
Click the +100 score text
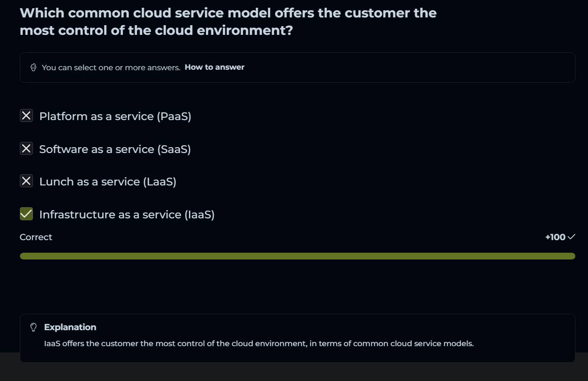pos(555,237)
